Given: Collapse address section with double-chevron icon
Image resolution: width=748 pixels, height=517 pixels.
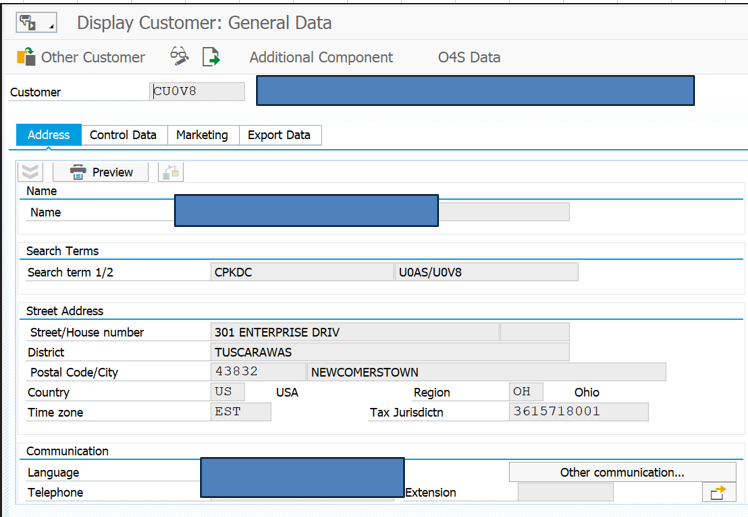Looking at the screenshot, I should (31, 172).
